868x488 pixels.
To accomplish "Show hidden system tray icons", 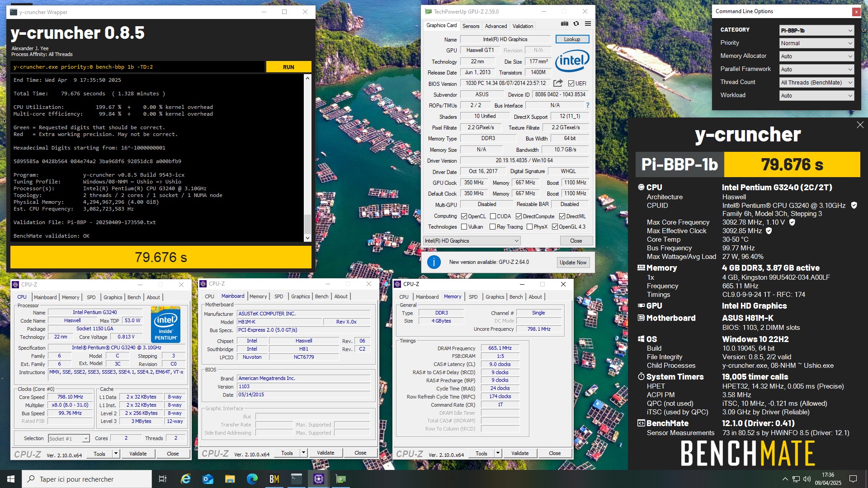I will click(785, 479).
